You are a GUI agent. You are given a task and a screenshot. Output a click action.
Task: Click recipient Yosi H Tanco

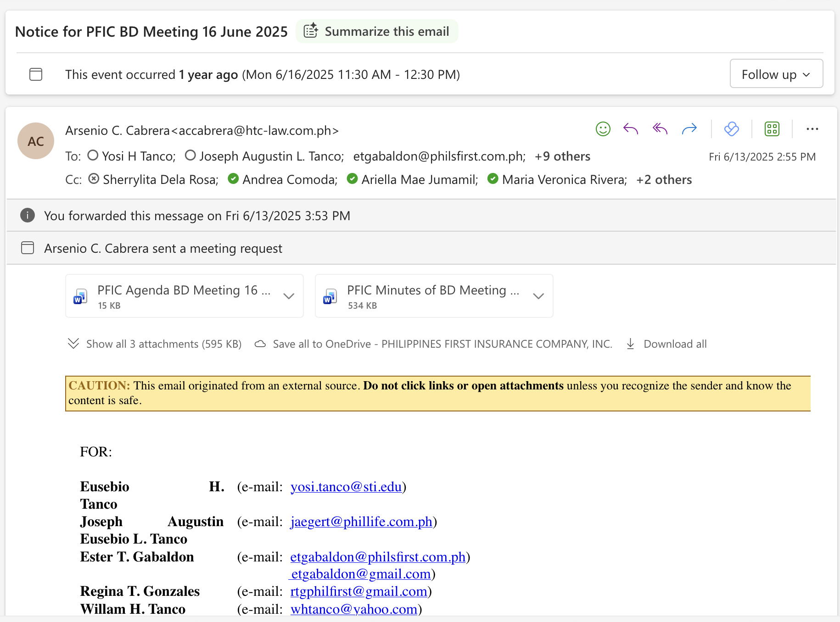139,156
